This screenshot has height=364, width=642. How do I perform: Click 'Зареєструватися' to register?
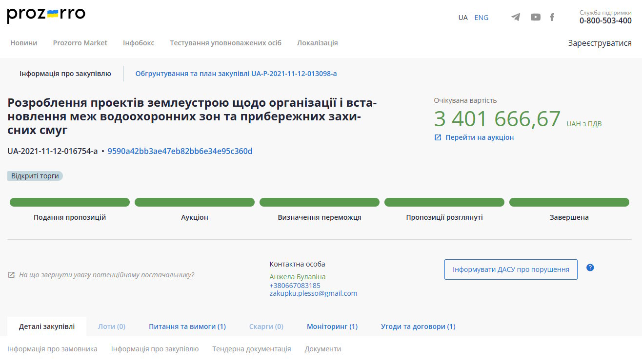click(x=600, y=43)
